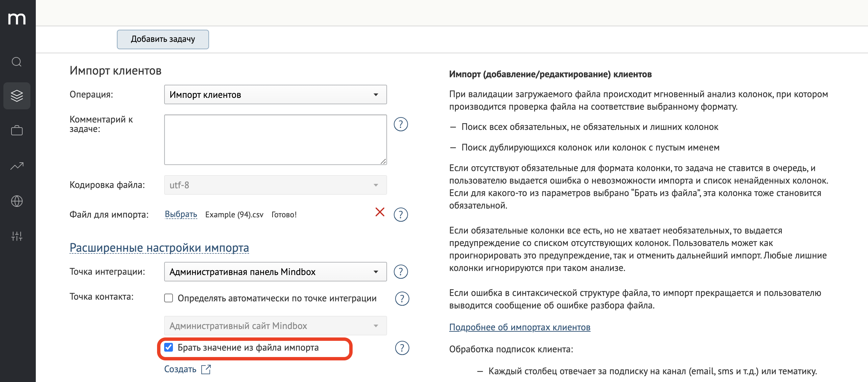Open the Точка интеграции dropdown
This screenshot has height=382, width=868.
(x=275, y=272)
